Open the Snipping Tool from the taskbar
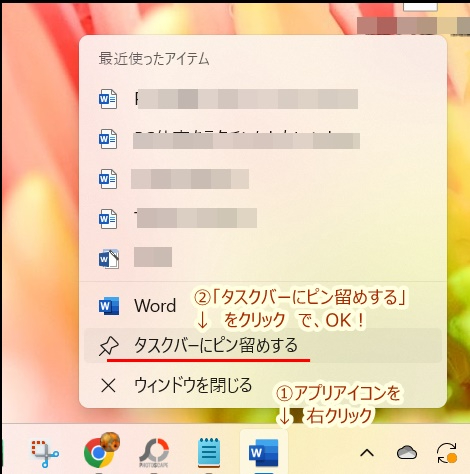The image size is (470, 474). 45,453
